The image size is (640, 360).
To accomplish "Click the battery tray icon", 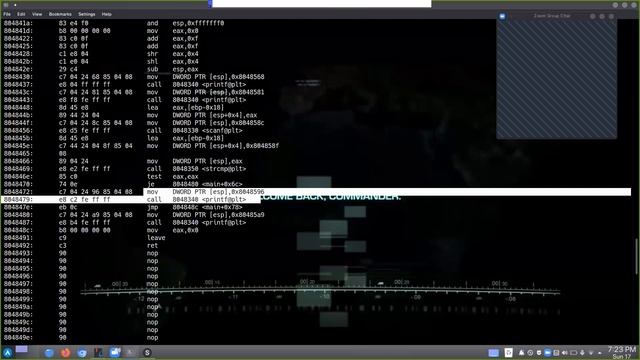I will pos(573,353).
